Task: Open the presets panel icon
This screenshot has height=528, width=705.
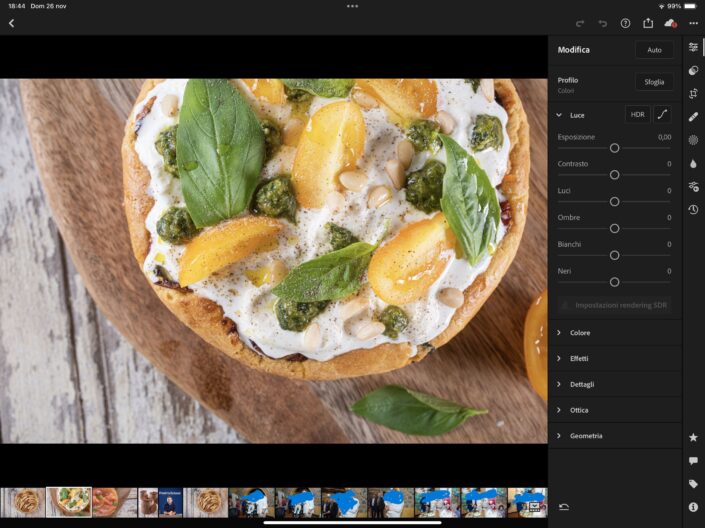Action: click(693, 70)
